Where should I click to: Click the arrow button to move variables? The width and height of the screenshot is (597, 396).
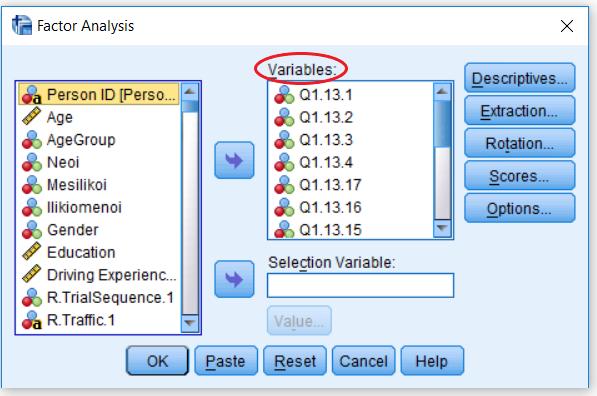tap(234, 160)
